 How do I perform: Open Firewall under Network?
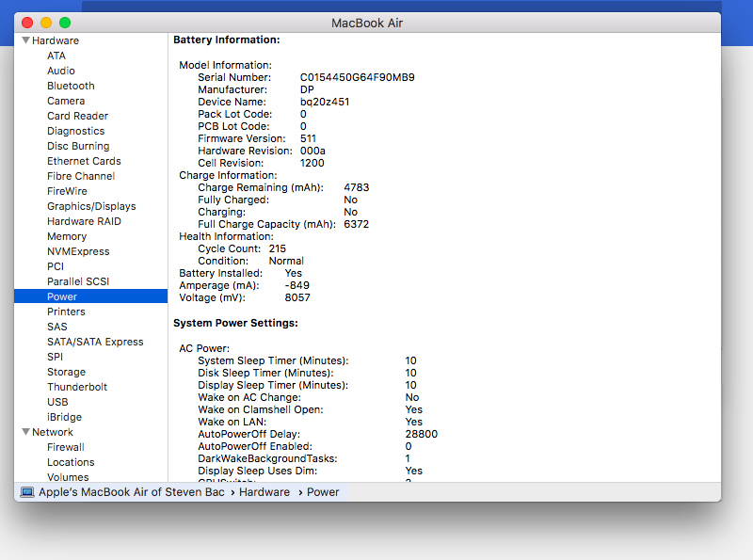(x=66, y=447)
